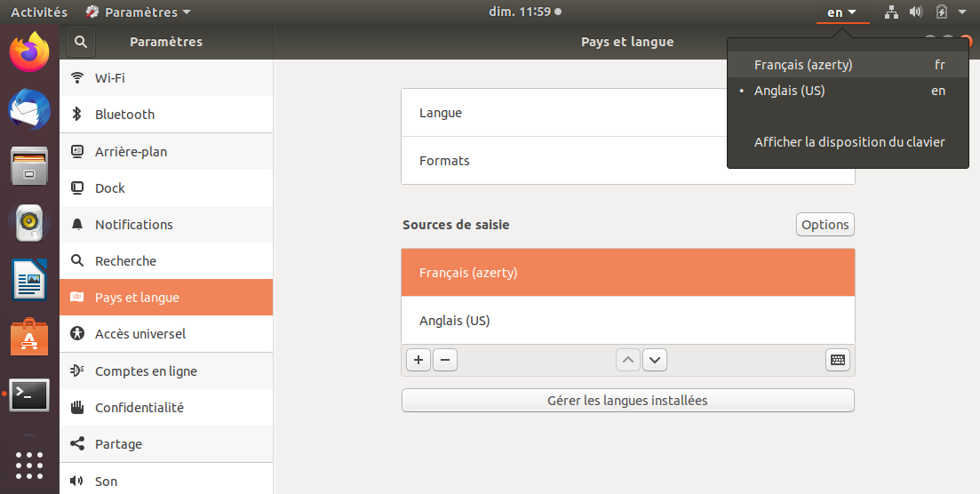Viewport: 980px width, 494px height.
Task: Go to Confidentialité settings panel
Action: coord(139,408)
